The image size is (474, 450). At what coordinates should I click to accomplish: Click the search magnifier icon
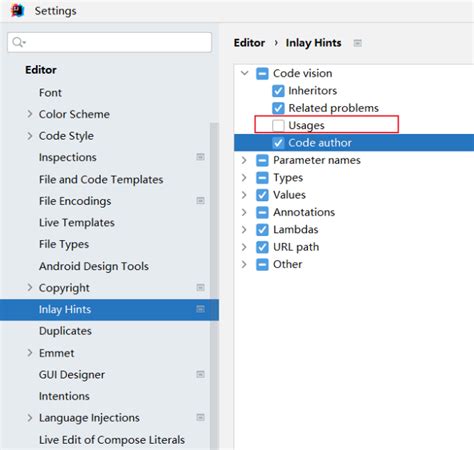[18, 42]
